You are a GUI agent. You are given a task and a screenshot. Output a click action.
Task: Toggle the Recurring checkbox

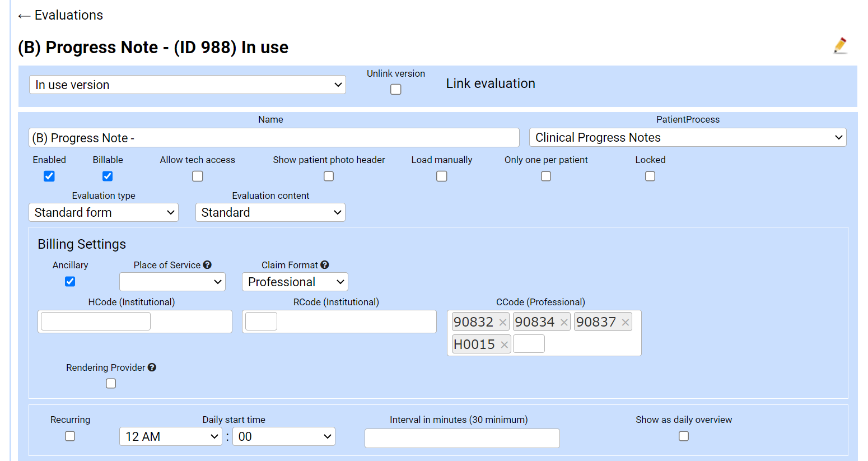[x=70, y=436]
